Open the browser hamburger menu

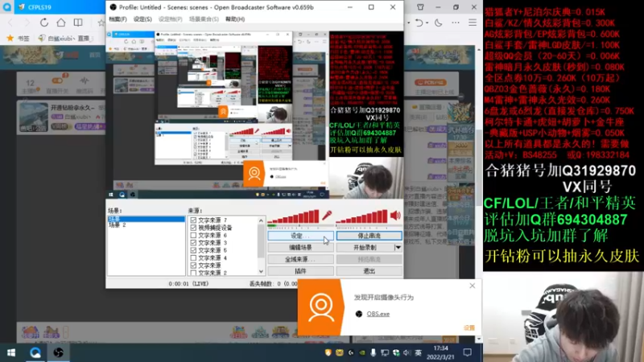473,23
